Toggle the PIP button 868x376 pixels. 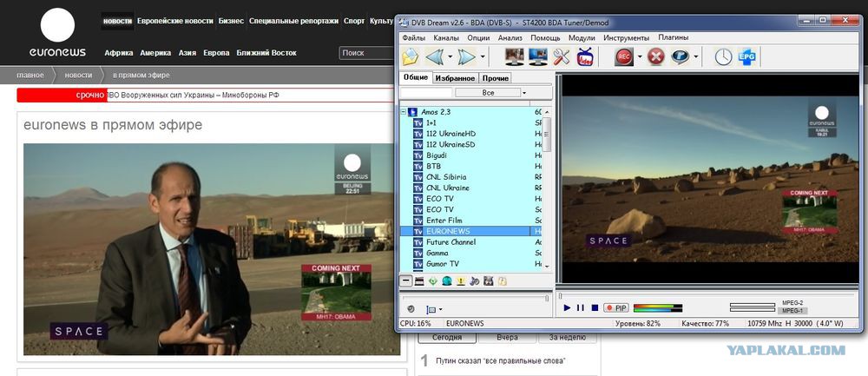[x=616, y=308]
